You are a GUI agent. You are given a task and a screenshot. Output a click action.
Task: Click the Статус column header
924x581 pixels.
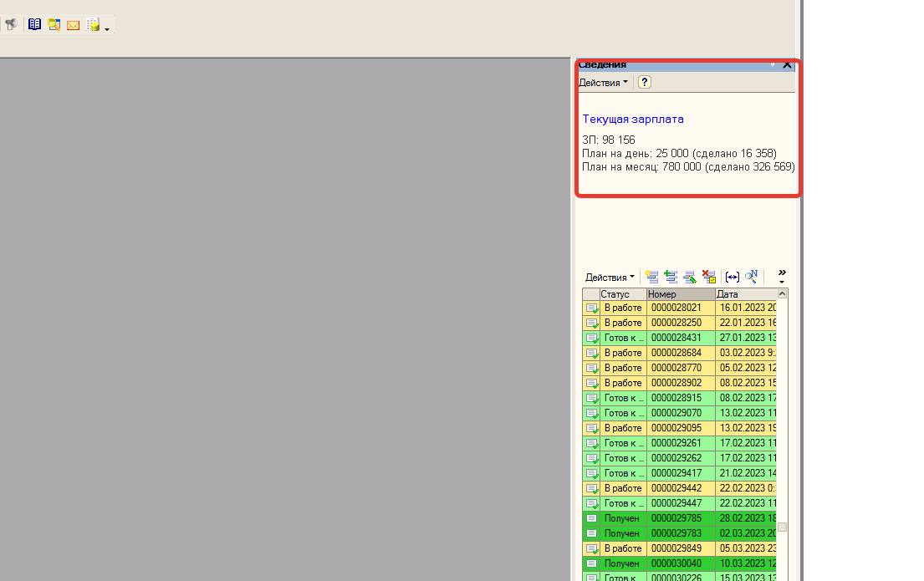623,294
